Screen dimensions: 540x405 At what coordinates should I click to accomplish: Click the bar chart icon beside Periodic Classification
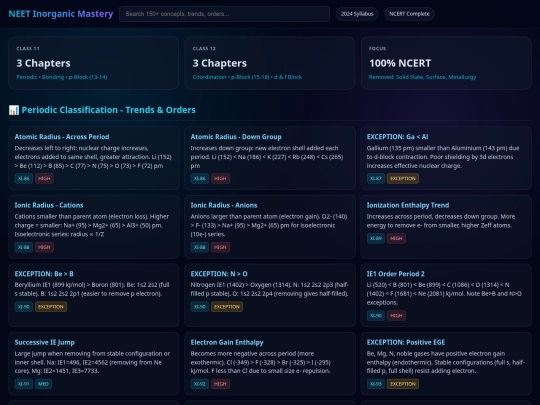point(14,110)
